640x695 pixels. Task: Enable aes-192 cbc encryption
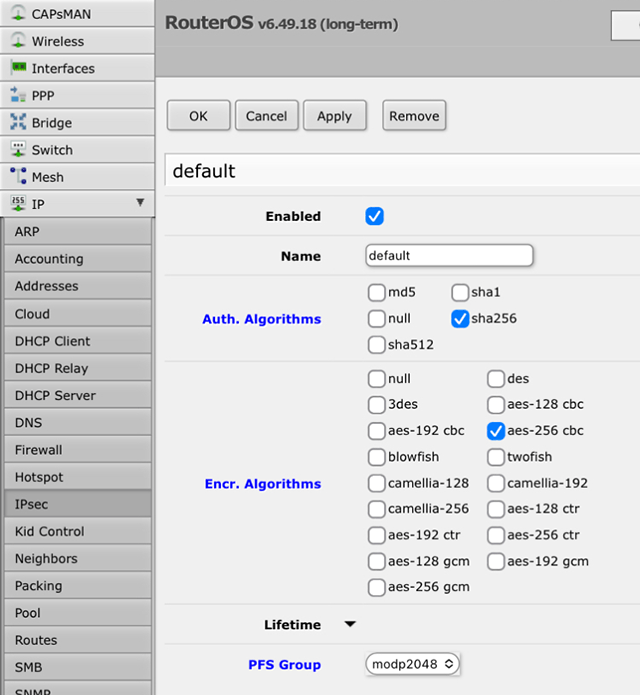point(376,431)
